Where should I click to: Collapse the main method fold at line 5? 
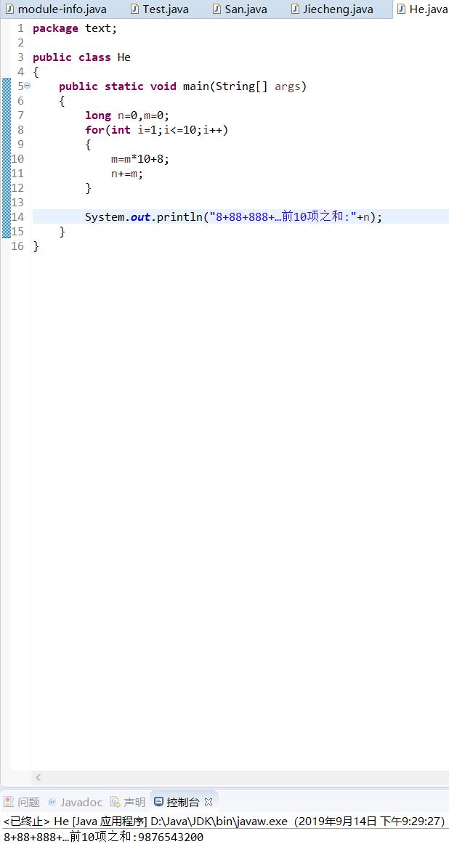(x=28, y=86)
